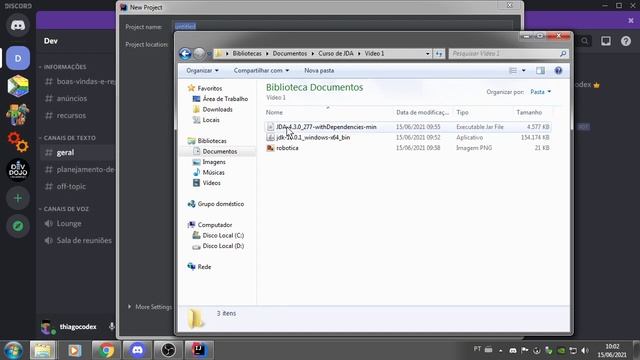This screenshot has width=640, height=360.
Task: Click the explorer forward arrow button
Action: (x=199, y=53)
